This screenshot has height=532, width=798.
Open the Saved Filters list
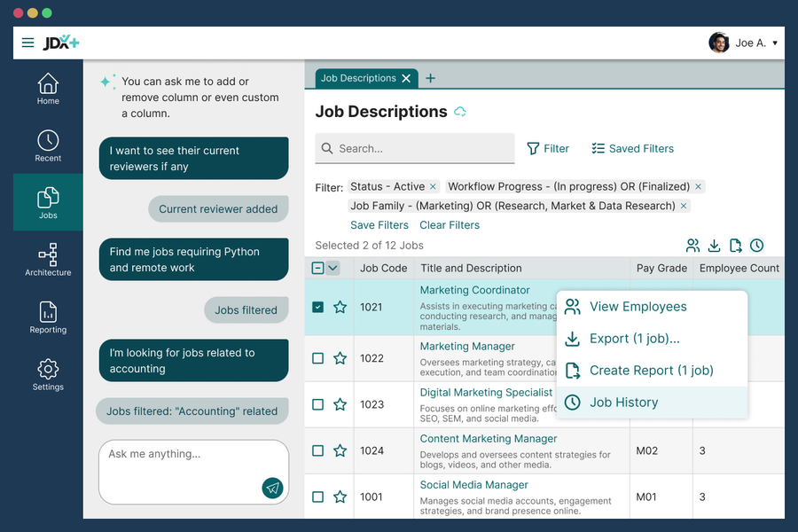tap(632, 149)
